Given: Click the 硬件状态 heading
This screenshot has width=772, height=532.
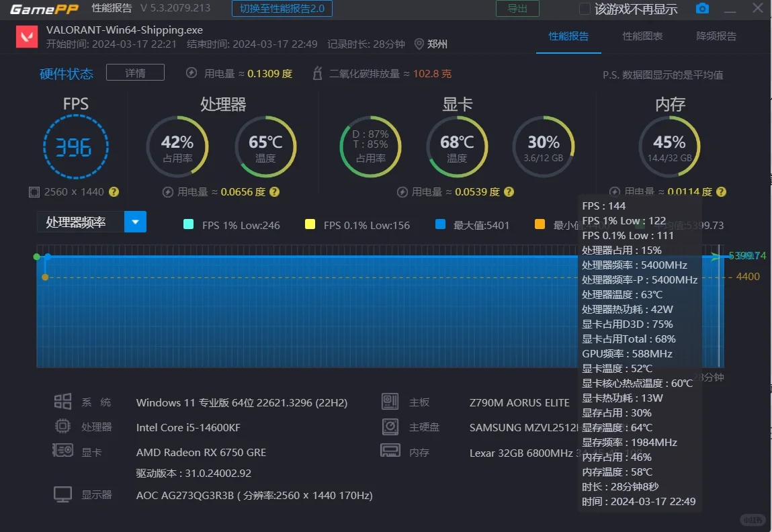Looking at the screenshot, I should (67, 74).
